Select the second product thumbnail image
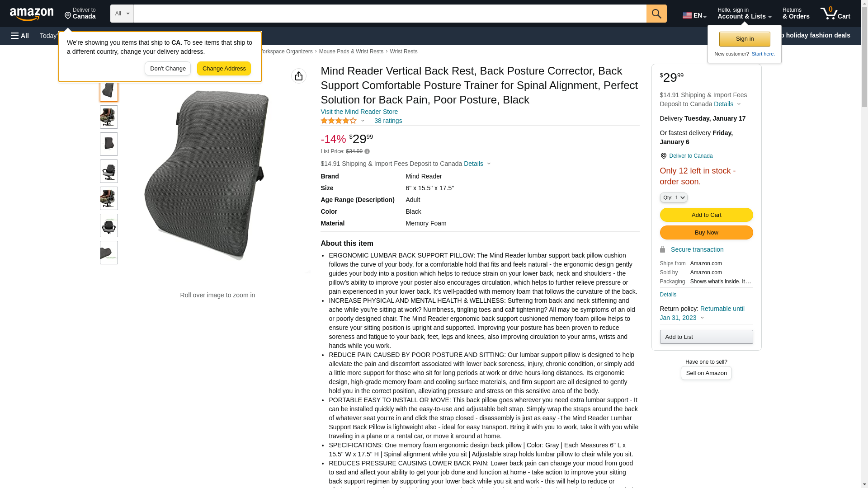868x488 pixels. coord(109,117)
